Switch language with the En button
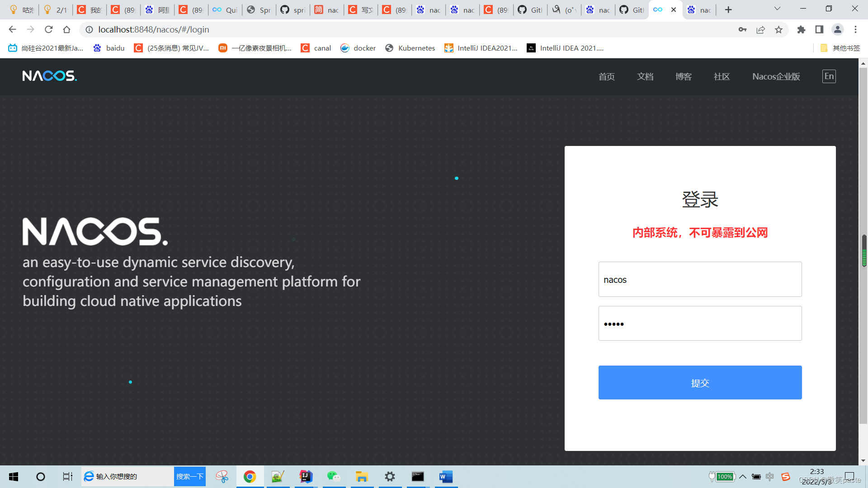The height and width of the screenshot is (488, 868). pyautogui.click(x=829, y=76)
